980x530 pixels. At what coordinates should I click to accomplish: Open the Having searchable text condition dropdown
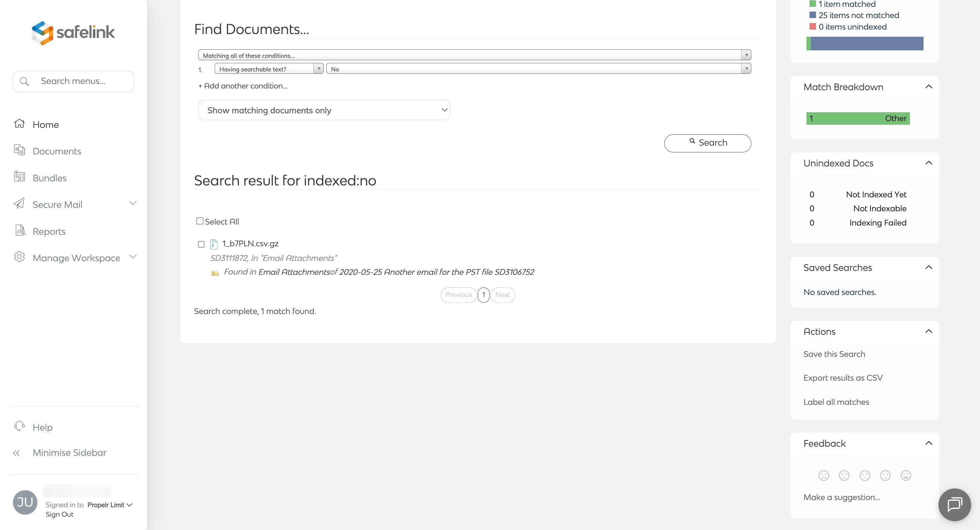tap(268, 69)
